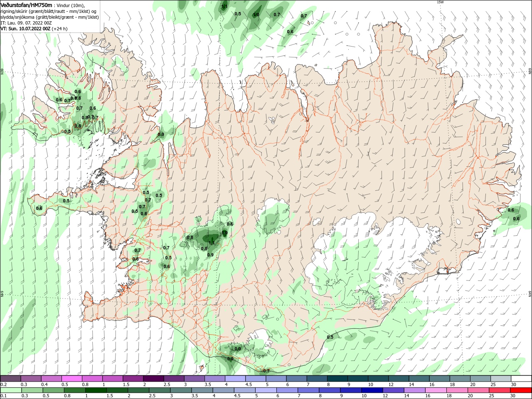Click the 'VT: Sun. 10.07.2022 00Z' valid time

click(x=25, y=29)
